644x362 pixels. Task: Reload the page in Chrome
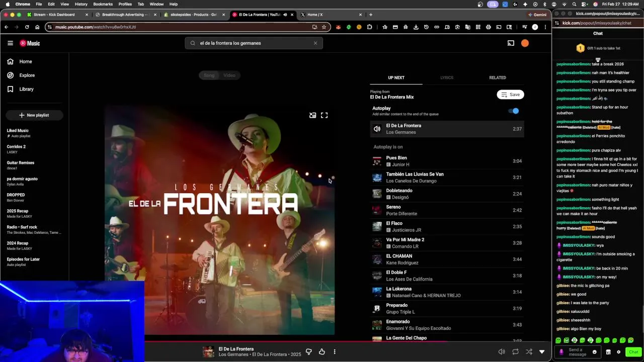coord(27,27)
